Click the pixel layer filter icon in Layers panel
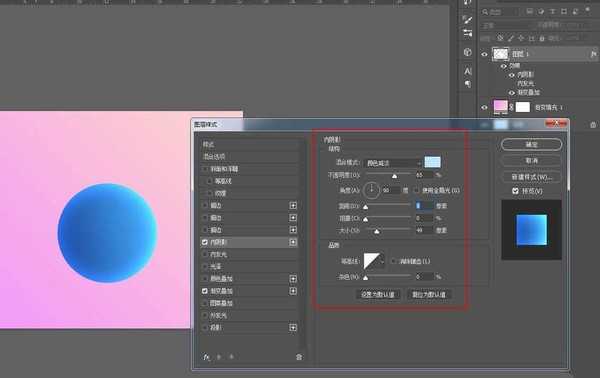Screen dimensions: 600x378 click(530, 11)
